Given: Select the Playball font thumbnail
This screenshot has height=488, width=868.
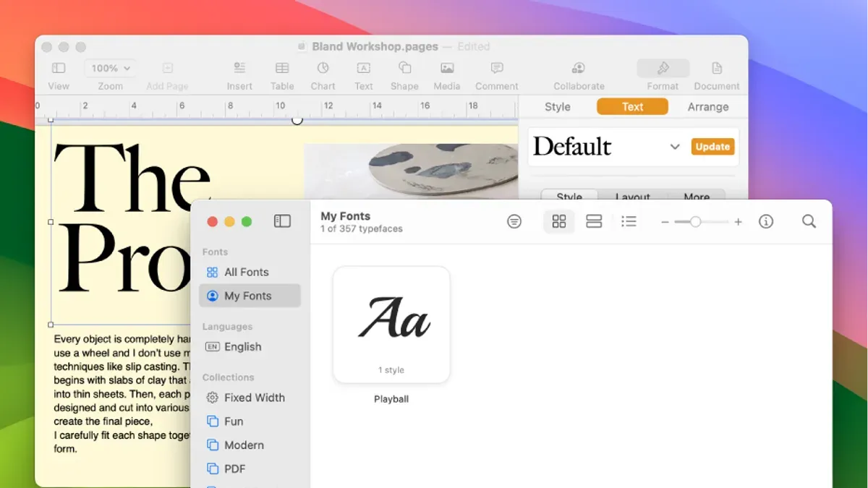Looking at the screenshot, I should (391, 324).
